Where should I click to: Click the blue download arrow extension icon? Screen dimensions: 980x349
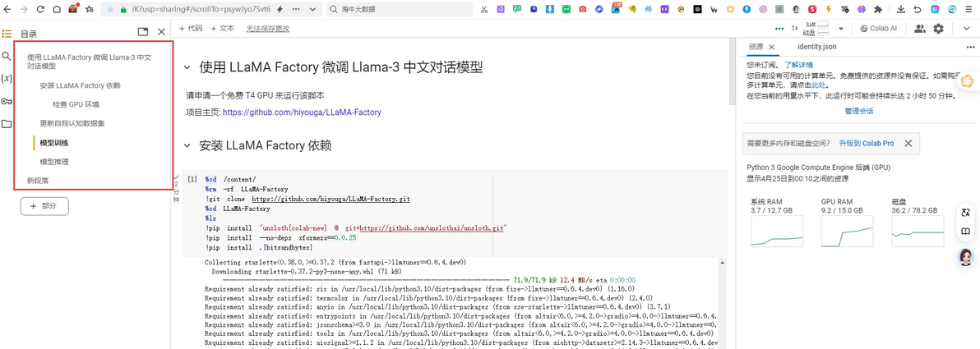point(549,9)
